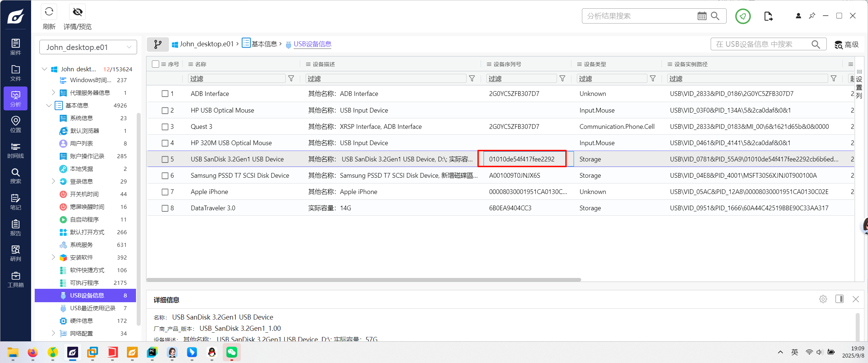Click the magnifier in USB设备信息 search
This screenshot has height=363, width=868.
816,44
